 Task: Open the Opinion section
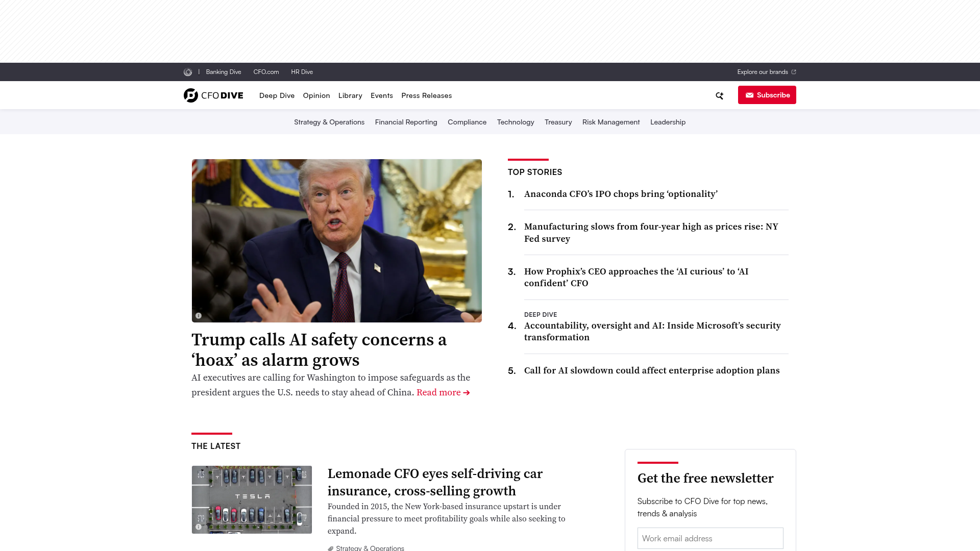click(x=316, y=95)
